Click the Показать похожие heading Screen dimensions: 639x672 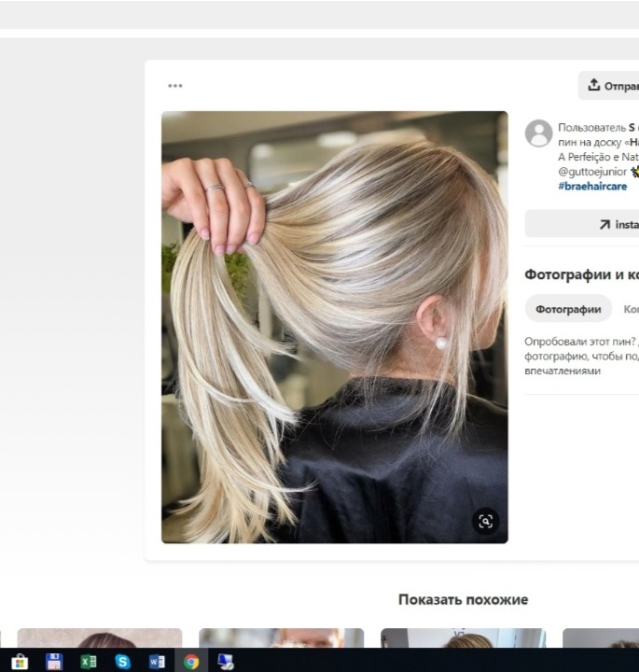463,599
